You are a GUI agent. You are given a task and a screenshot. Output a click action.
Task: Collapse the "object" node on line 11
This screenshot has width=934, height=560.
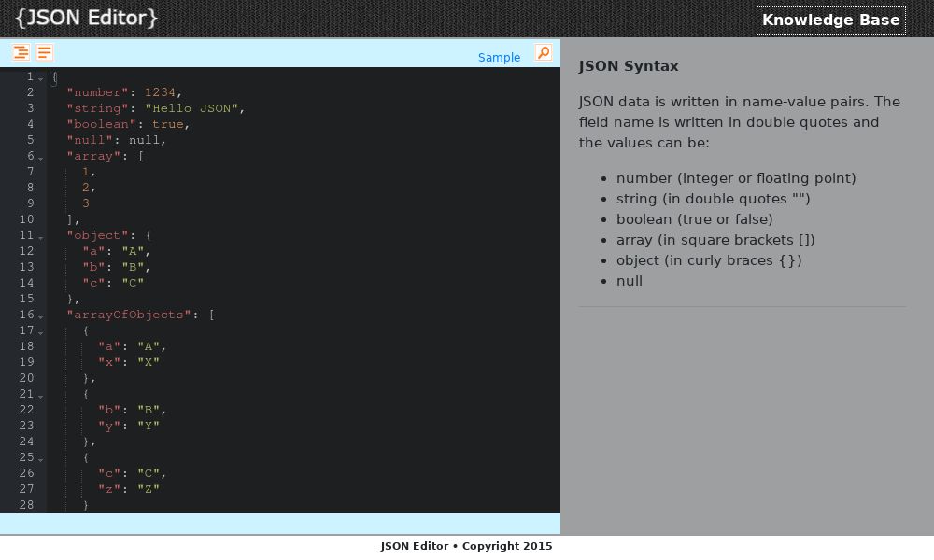tap(41, 239)
